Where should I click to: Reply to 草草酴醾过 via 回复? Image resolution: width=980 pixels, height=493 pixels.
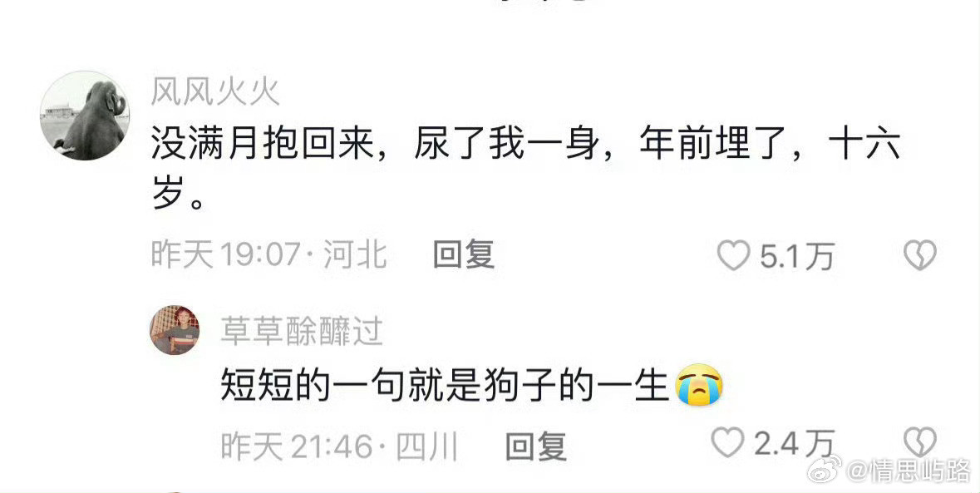(x=535, y=446)
